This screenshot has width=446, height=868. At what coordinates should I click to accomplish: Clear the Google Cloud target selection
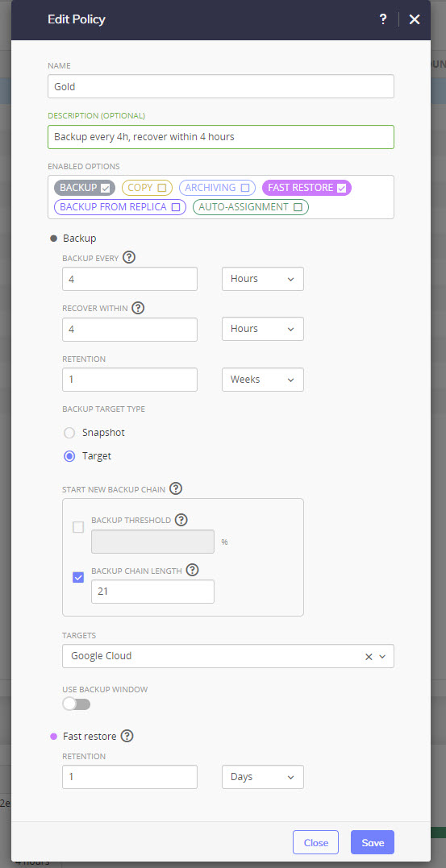tap(369, 657)
